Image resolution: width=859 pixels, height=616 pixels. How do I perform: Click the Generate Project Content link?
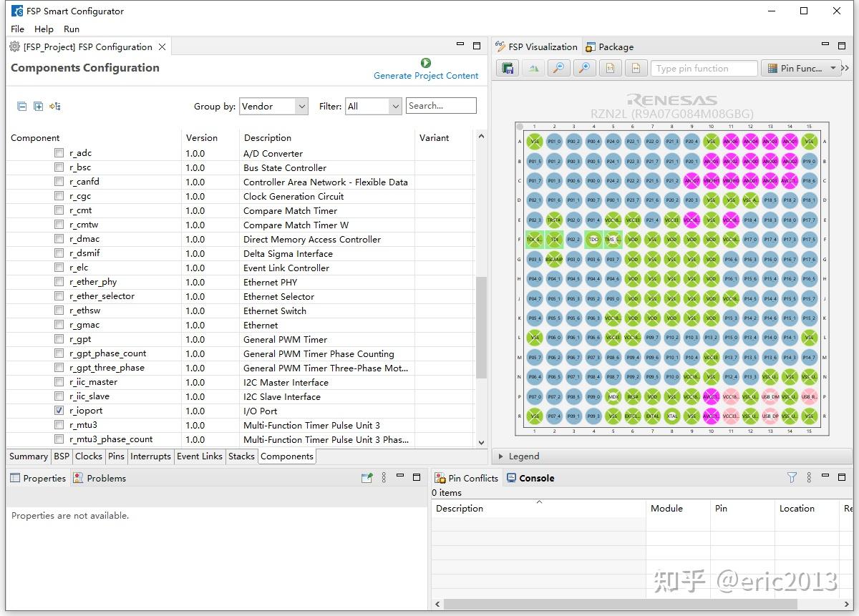(x=426, y=75)
